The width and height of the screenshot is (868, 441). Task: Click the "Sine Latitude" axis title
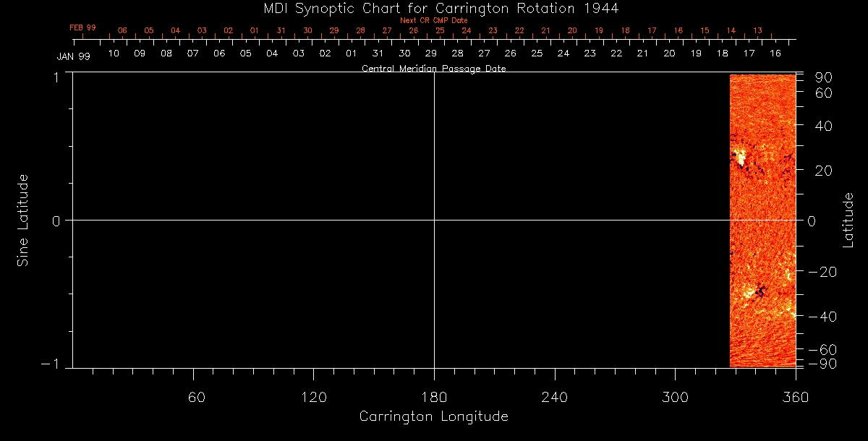tap(23, 220)
